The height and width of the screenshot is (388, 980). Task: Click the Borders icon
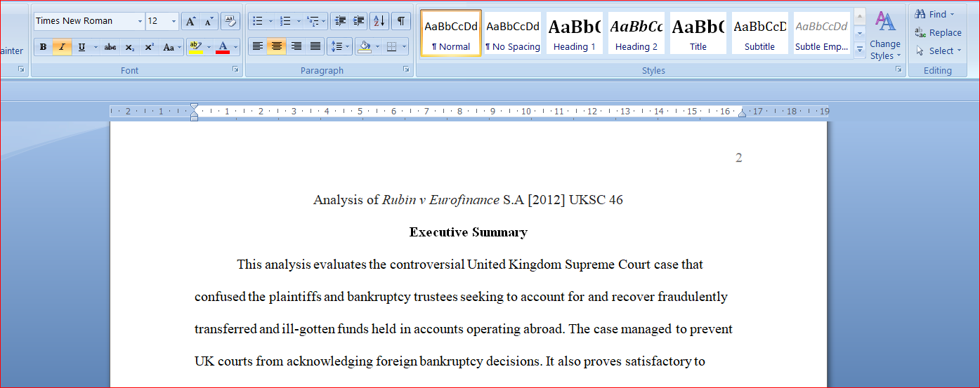(x=392, y=46)
